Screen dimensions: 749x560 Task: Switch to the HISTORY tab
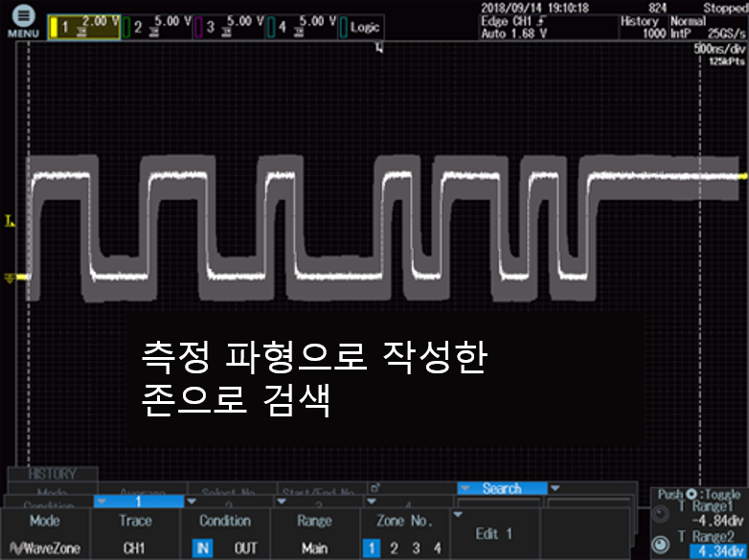[53, 474]
